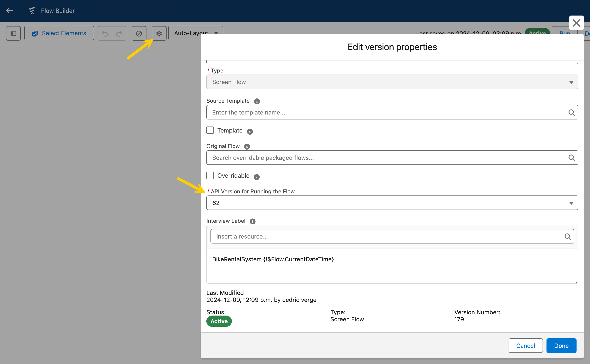Click info icon beside Interview Label
The image size is (590, 364).
point(252,221)
